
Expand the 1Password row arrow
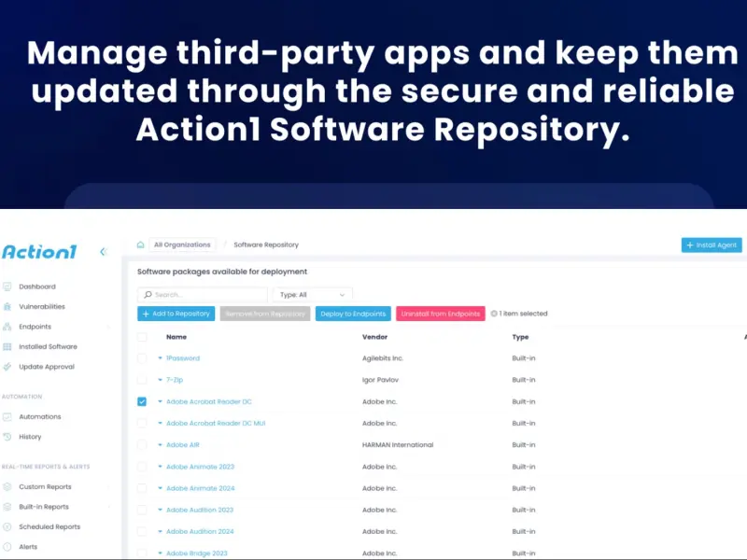[160, 358]
